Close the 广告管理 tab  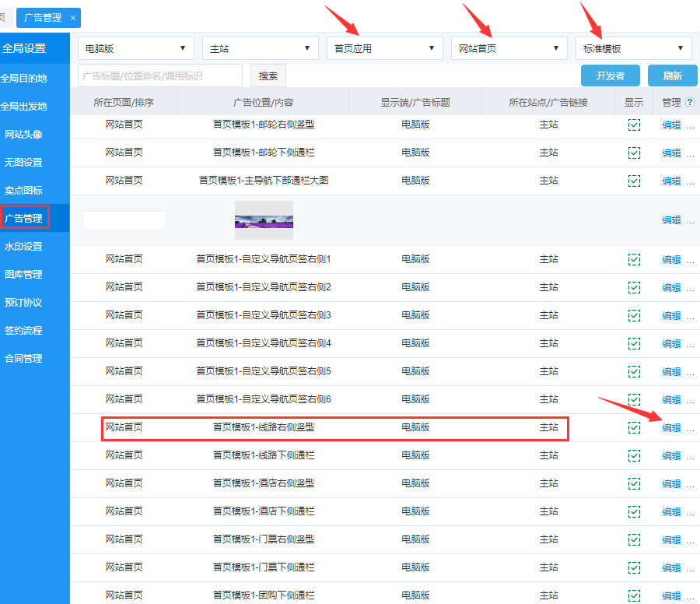click(x=73, y=18)
